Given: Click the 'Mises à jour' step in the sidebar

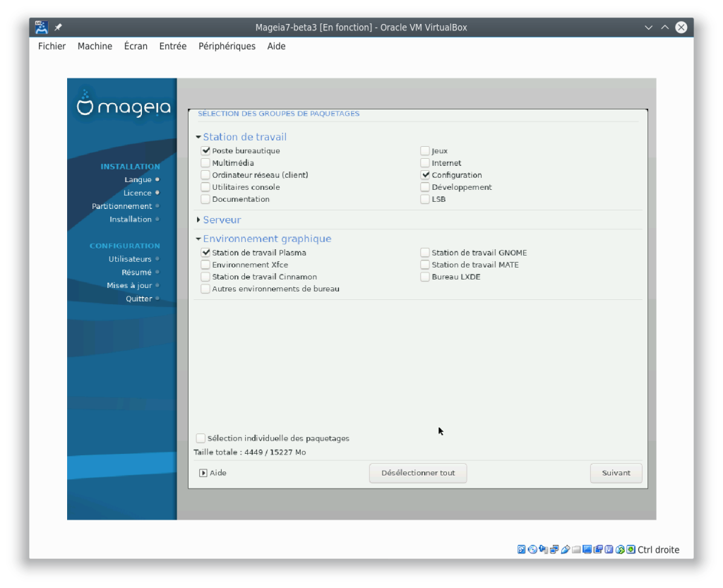Looking at the screenshot, I should point(129,285).
